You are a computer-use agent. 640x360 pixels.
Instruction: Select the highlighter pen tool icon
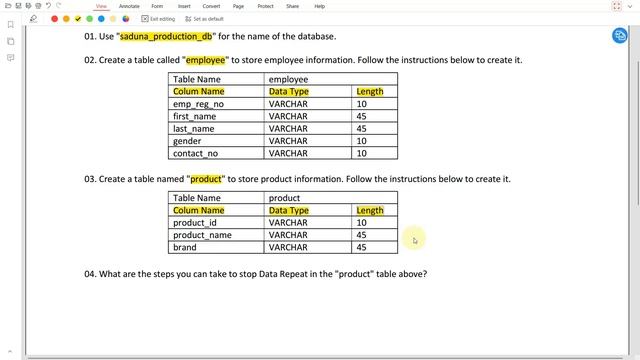pos(33,19)
